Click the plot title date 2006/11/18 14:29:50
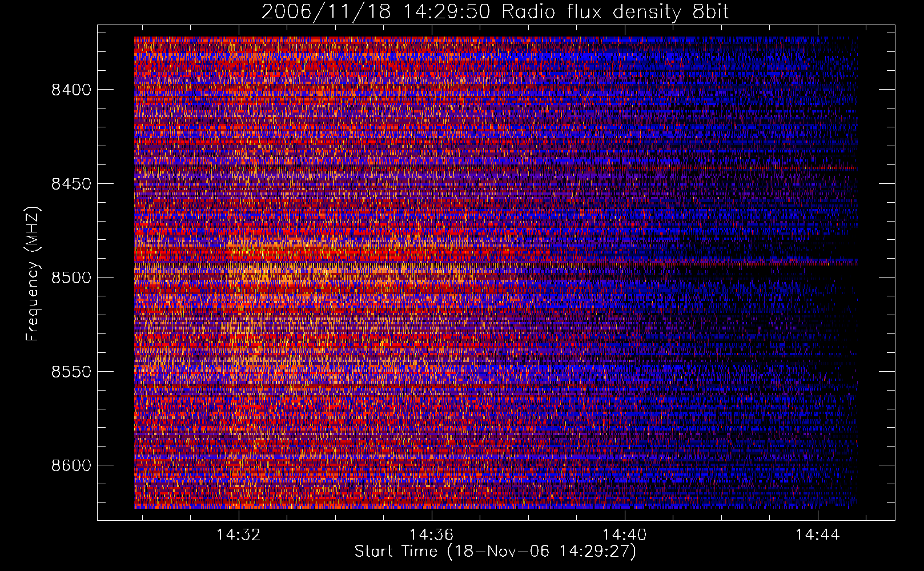This screenshot has width=924, height=571. point(376,12)
